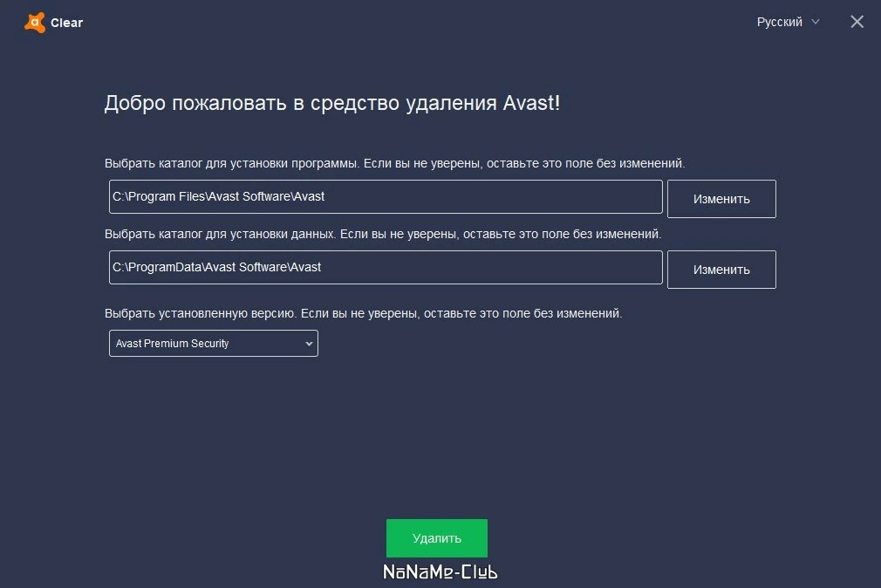Close the Avast Clear window
The height and width of the screenshot is (588, 881).
[857, 22]
